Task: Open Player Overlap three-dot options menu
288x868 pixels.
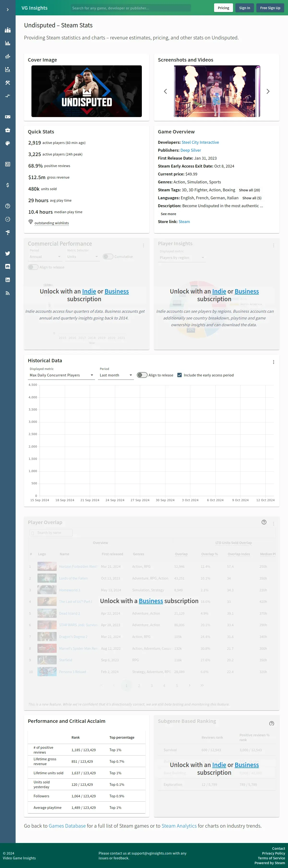Action: pos(274,524)
